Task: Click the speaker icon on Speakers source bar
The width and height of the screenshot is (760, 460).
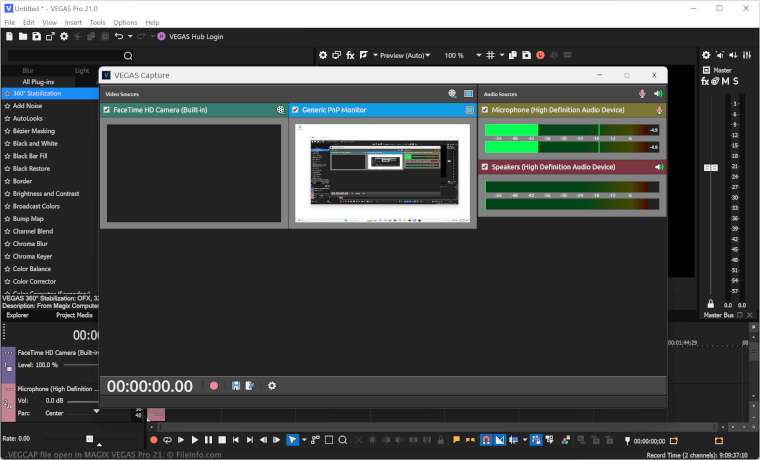Action: (x=659, y=167)
